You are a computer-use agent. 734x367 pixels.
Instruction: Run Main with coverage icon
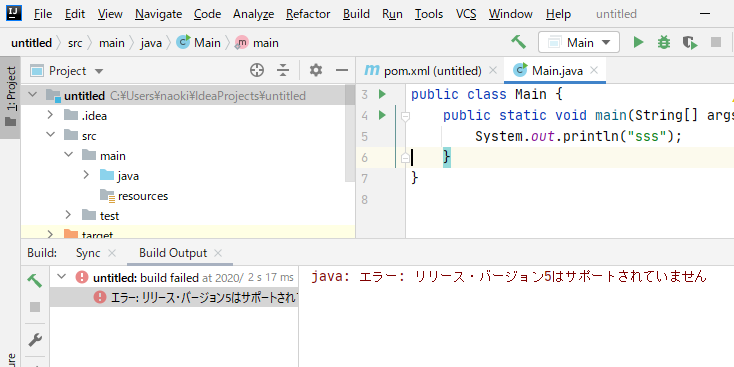[690, 43]
